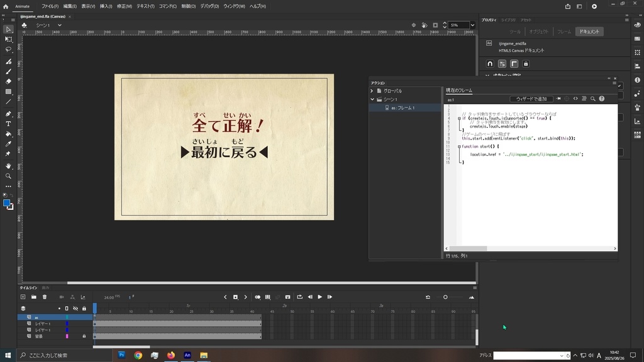Insert a new layer in the timeline
Screen dimensions: 644x362
(x=23, y=297)
